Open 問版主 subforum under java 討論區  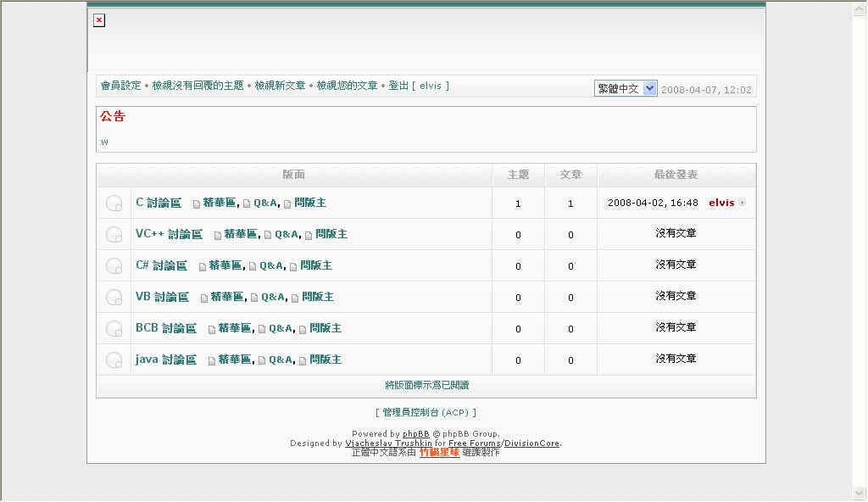click(x=325, y=360)
